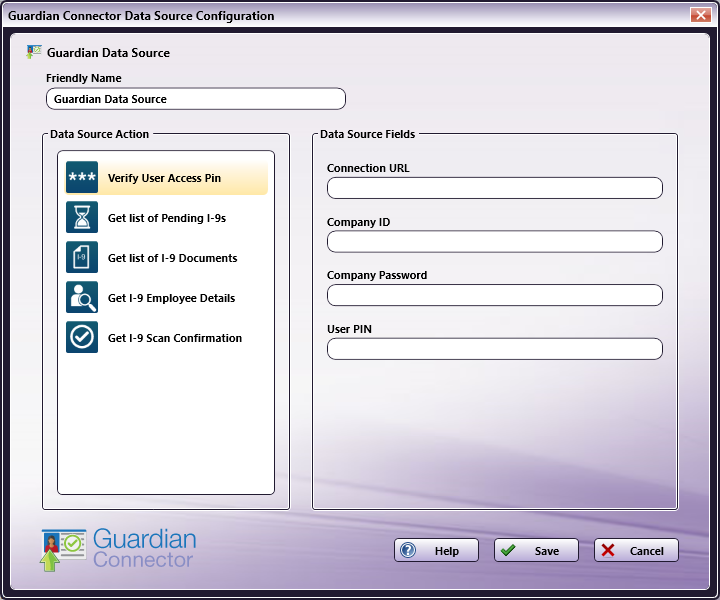Close the Guardian Connector configuration window
The image size is (720, 600).
point(701,15)
